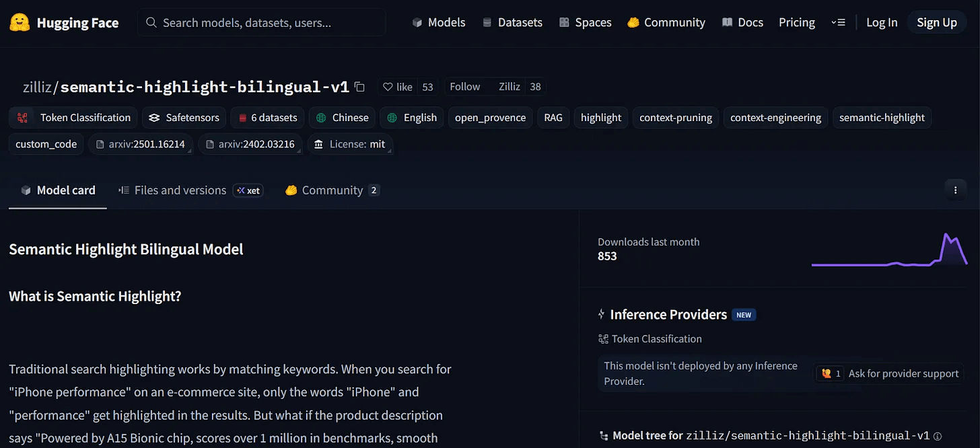Click Token Classification under Inference Providers

coord(650,339)
